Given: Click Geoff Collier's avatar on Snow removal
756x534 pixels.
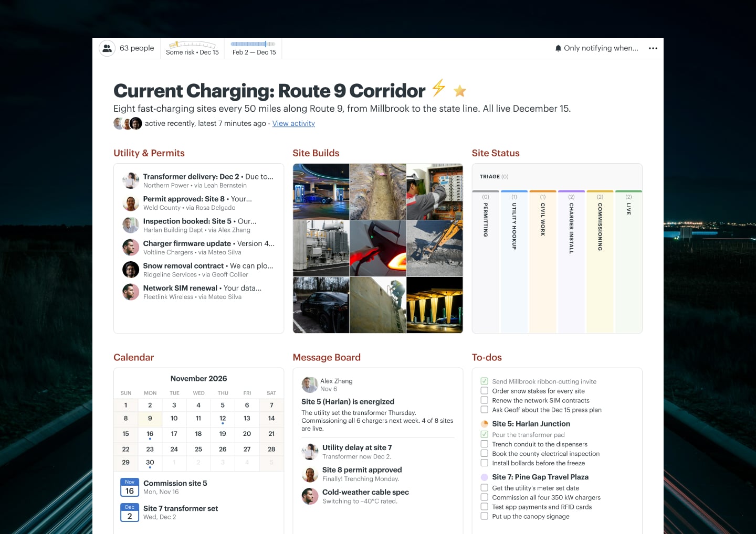Looking at the screenshot, I should coord(131,270).
